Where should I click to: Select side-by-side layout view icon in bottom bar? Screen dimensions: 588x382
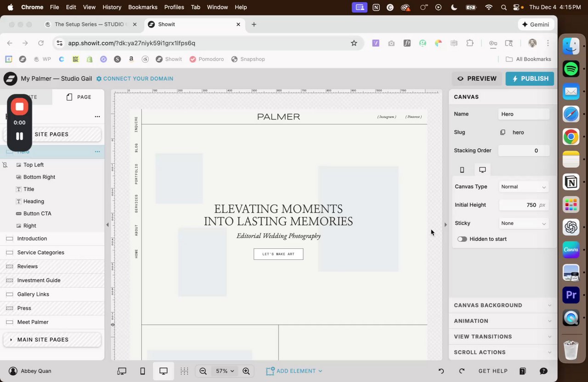pyautogui.click(x=122, y=371)
